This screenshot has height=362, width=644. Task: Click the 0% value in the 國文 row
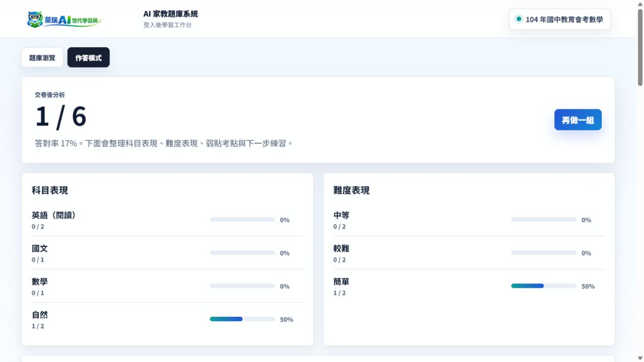[285, 253]
